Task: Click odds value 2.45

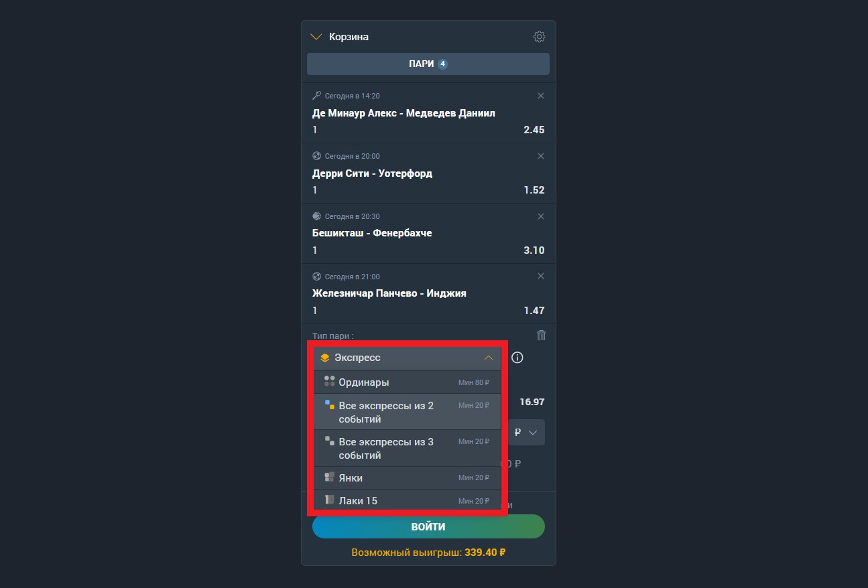Action: coord(534,130)
